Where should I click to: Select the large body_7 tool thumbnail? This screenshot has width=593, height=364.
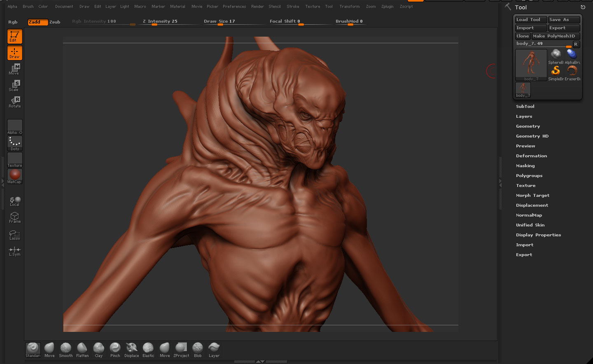coord(531,64)
